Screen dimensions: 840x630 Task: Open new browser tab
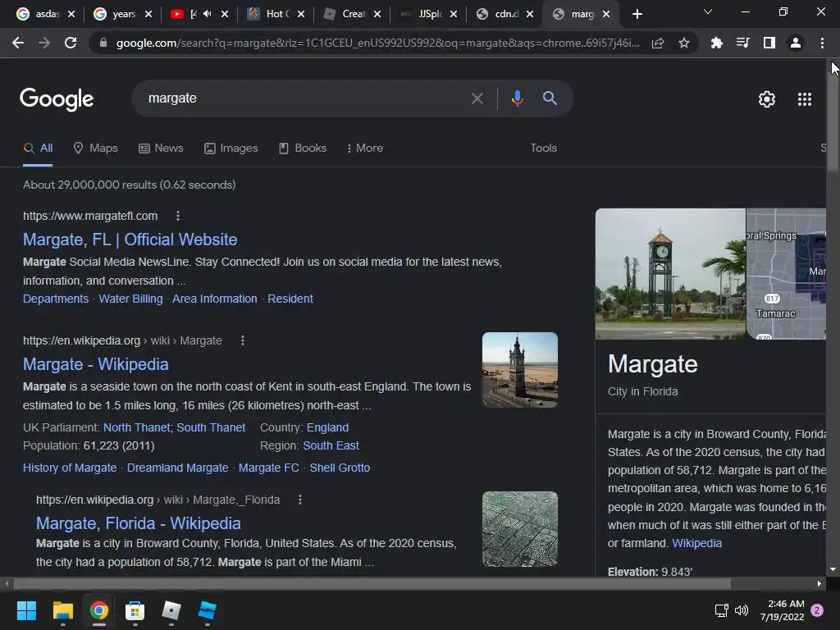(637, 14)
